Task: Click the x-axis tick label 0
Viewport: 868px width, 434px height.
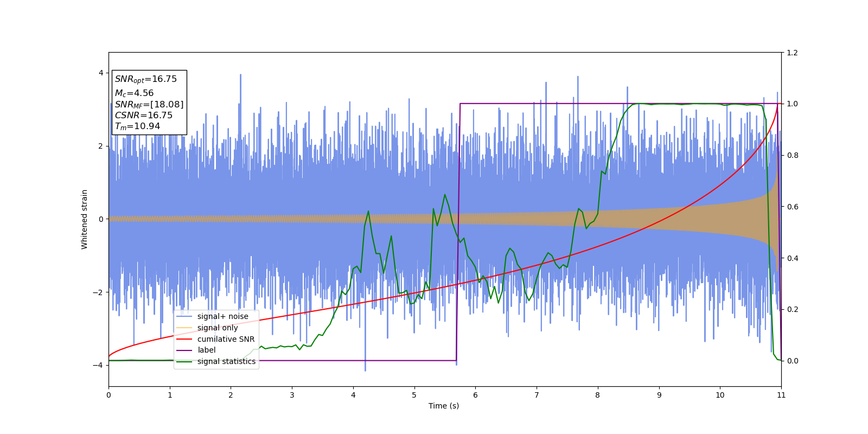Action: [x=108, y=395]
